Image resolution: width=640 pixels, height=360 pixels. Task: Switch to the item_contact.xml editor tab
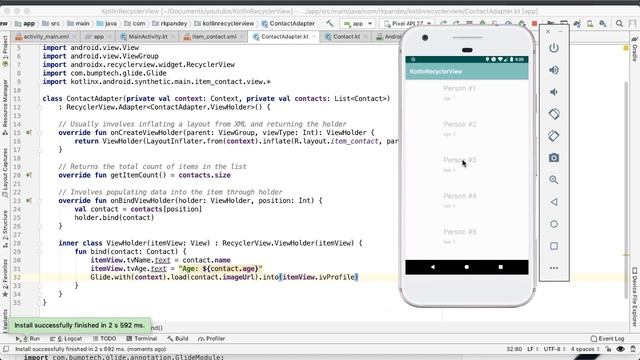tap(213, 37)
